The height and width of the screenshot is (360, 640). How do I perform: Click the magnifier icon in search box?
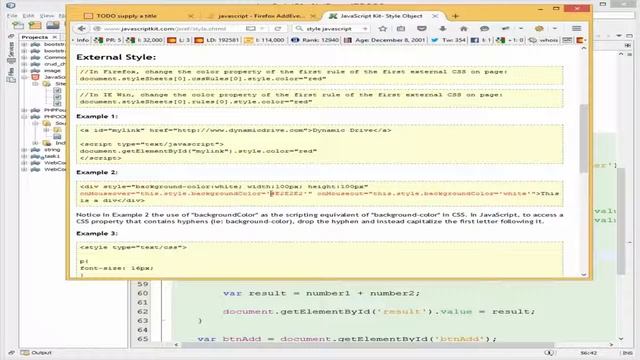click(x=299, y=29)
